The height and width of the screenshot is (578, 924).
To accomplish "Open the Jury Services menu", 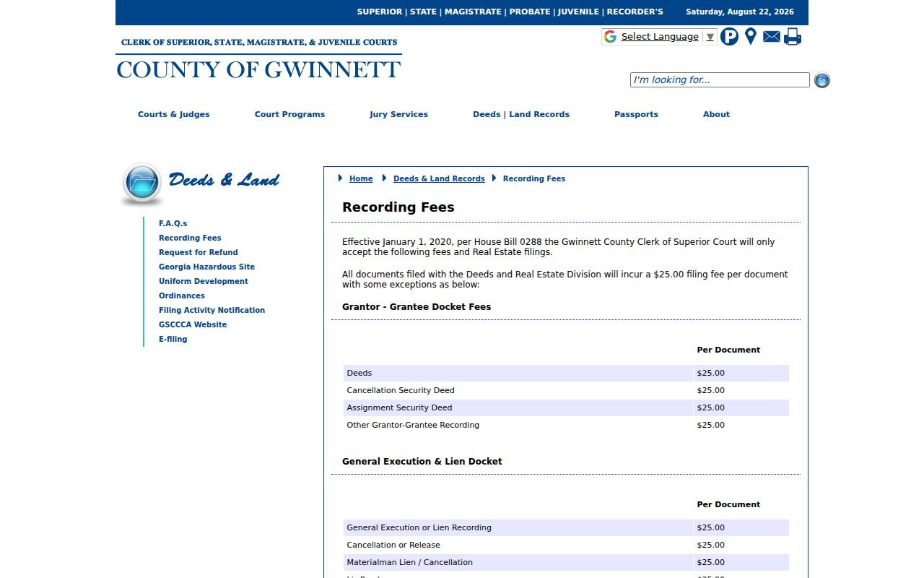I will click(398, 114).
